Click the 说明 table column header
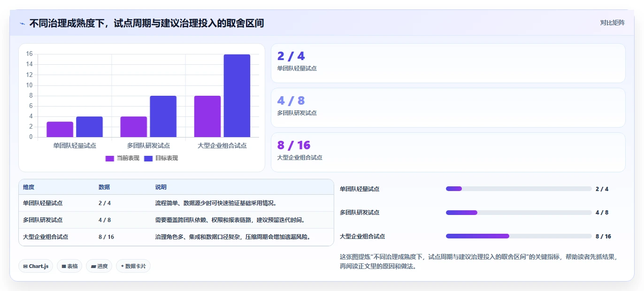This screenshot has width=644, height=291. [161, 187]
